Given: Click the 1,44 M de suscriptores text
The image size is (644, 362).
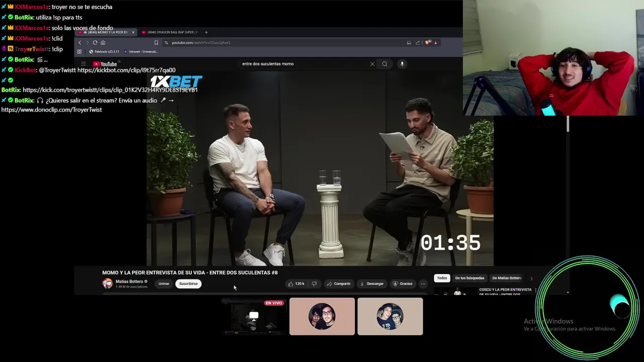Looking at the screenshot, I should click(131, 287).
